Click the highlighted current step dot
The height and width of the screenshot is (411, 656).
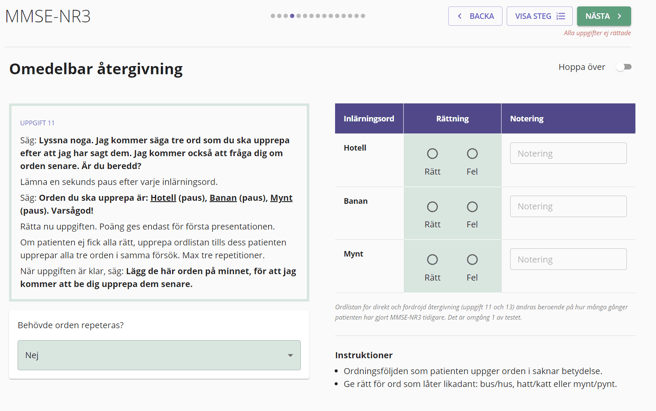click(292, 16)
